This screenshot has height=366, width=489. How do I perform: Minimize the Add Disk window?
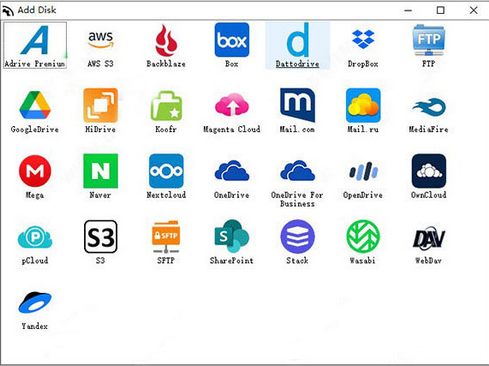pos(408,10)
